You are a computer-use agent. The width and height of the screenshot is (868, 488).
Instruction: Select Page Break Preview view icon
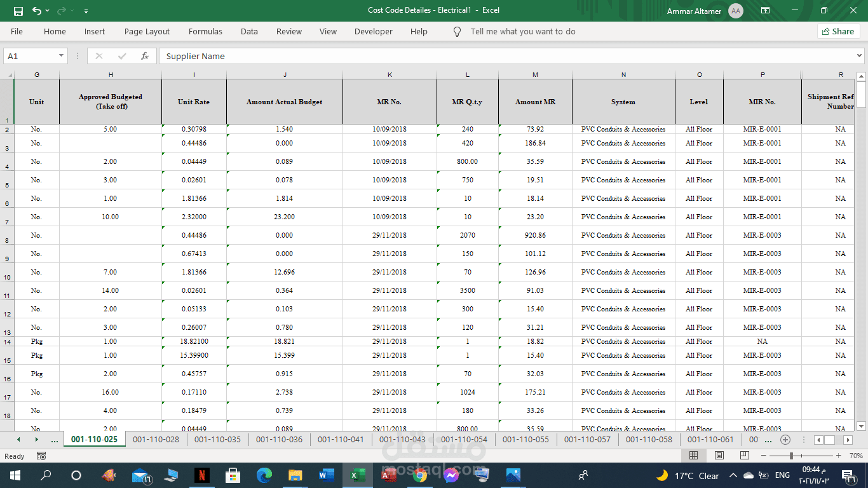tap(743, 456)
